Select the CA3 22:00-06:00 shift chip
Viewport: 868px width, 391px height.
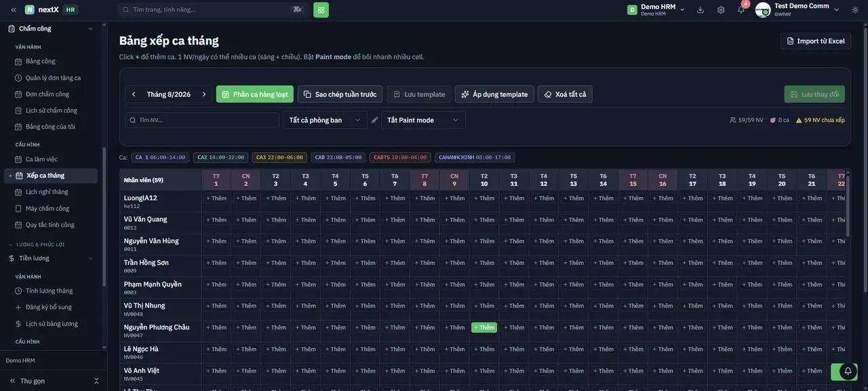pyautogui.click(x=279, y=157)
